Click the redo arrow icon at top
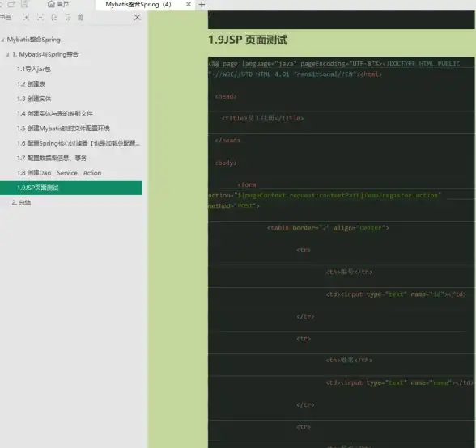Viewport: 476px width, 448px height. (x=12, y=4)
